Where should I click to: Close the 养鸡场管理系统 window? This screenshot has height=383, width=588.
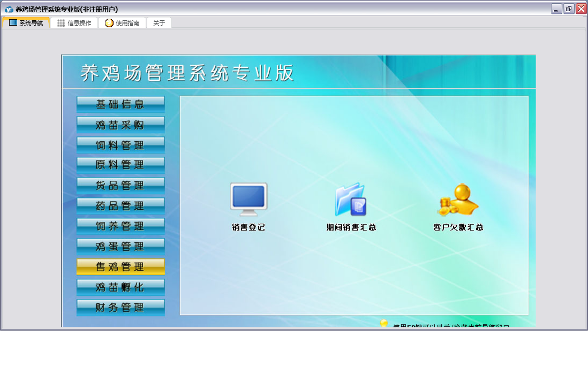click(581, 9)
